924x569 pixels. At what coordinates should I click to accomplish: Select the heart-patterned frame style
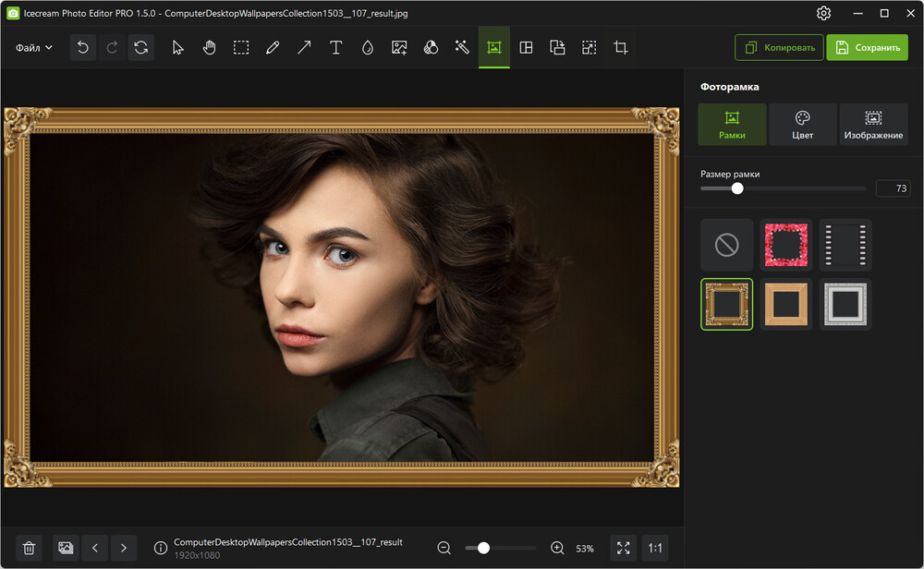coord(785,244)
